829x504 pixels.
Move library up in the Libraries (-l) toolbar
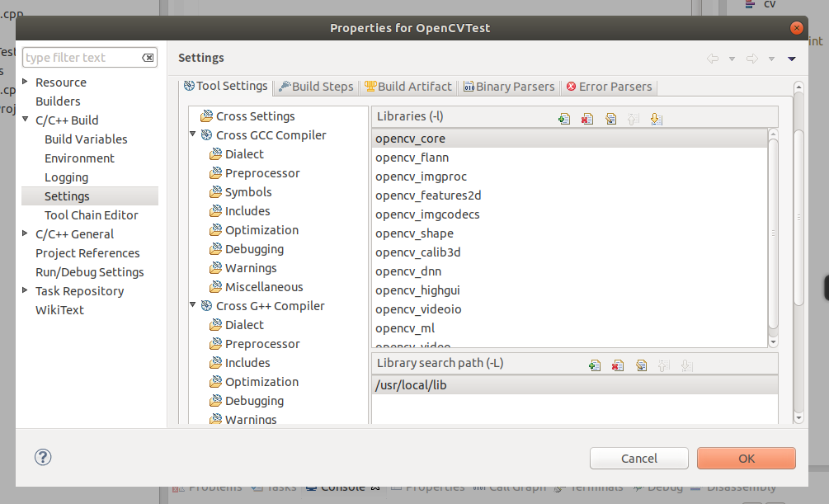pyautogui.click(x=633, y=119)
